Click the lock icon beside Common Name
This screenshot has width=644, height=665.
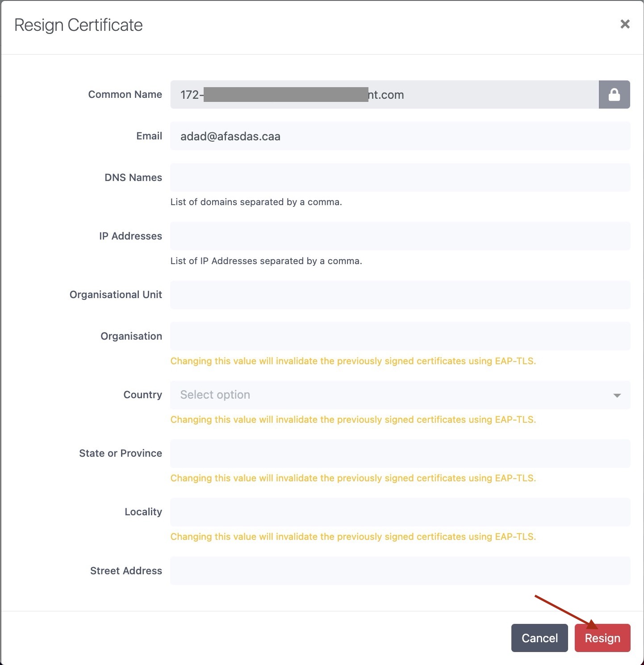pyautogui.click(x=614, y=94)
